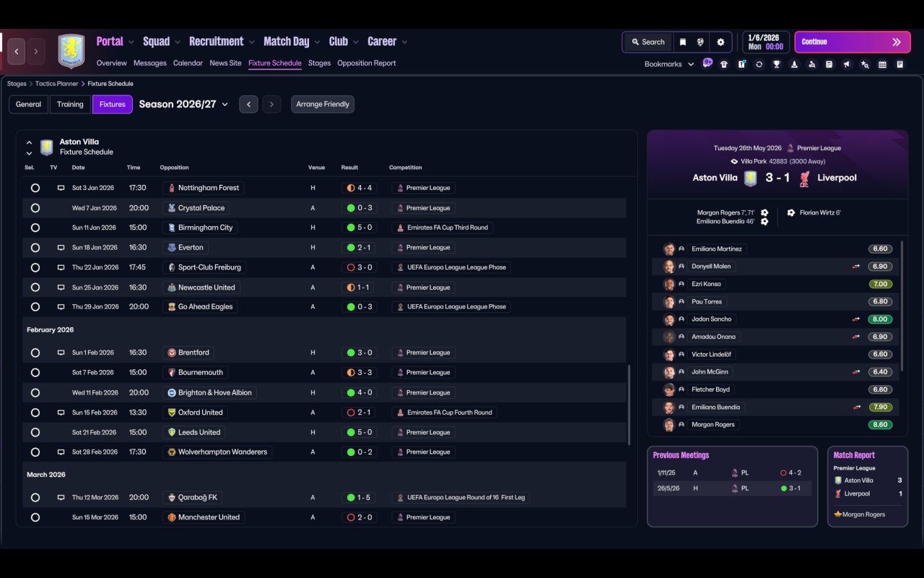Click Liverpool crest in match result header
Screen dimensions: 924x578
(x=804, y=178)
